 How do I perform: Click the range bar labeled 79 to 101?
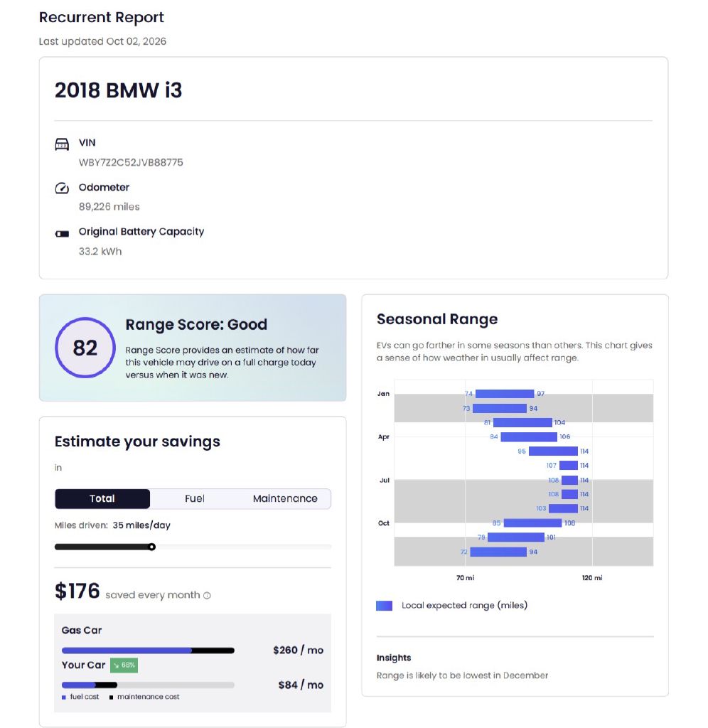(x=516, y=537)
